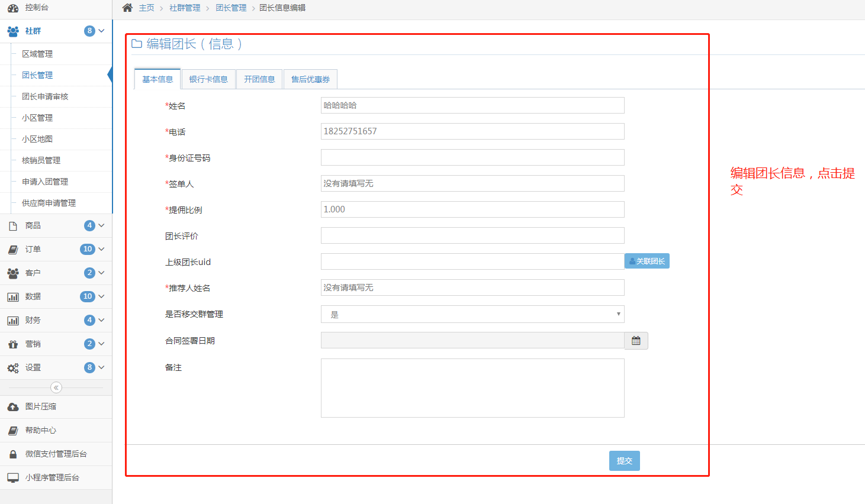Viewport: 865px width, 504px height.
Task: Open the 是否移交群管理 dropdown
Action: [x=472, y=314]
